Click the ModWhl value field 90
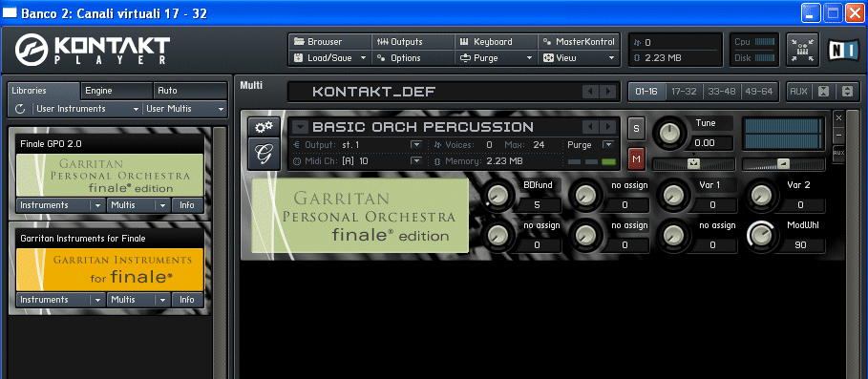Viewport: 868px width, 379px height. (800, 245)
